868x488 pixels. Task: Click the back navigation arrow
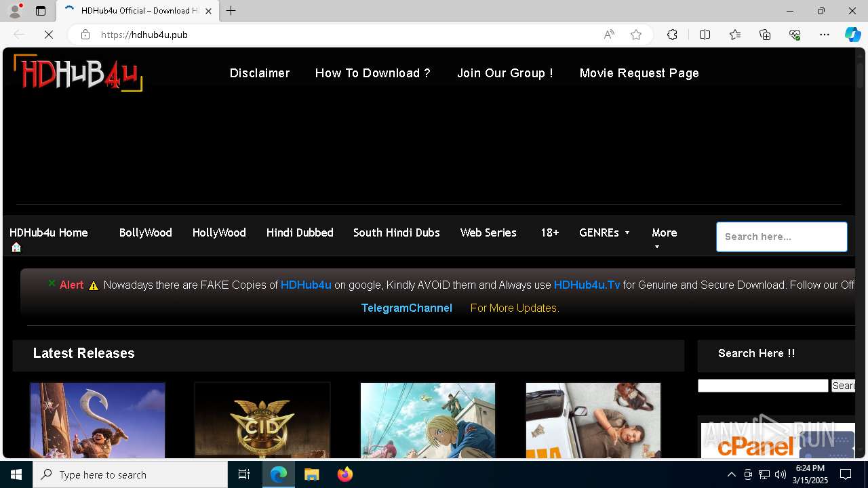pyautogui.click(x=19, y=35)
